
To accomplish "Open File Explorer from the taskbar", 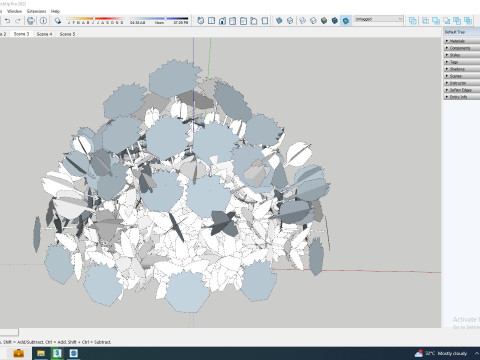I will (41, 353).
